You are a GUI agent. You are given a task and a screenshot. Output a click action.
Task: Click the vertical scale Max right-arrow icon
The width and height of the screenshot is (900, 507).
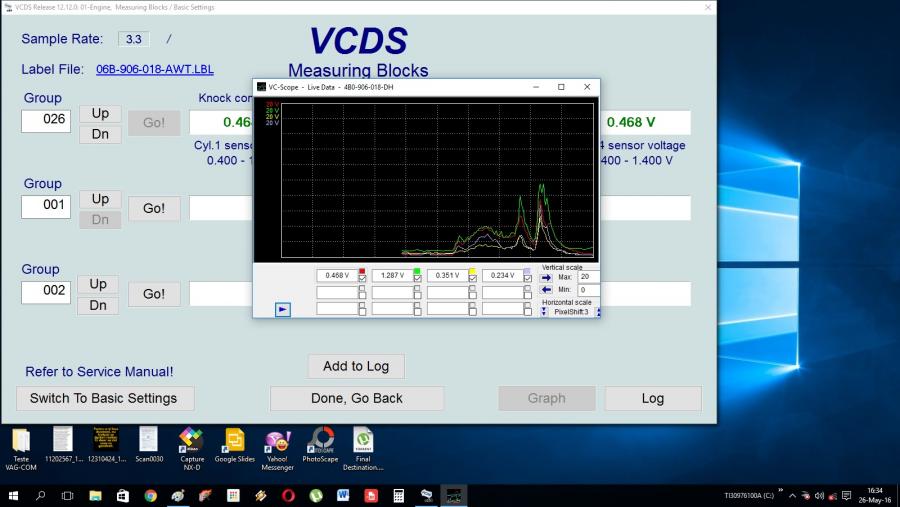coord(546,277)
